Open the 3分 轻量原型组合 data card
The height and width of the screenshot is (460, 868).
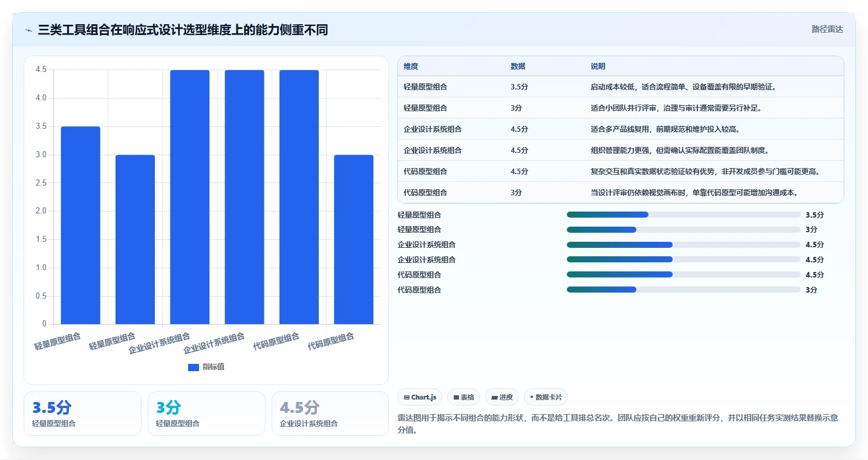tap(206, 413)
